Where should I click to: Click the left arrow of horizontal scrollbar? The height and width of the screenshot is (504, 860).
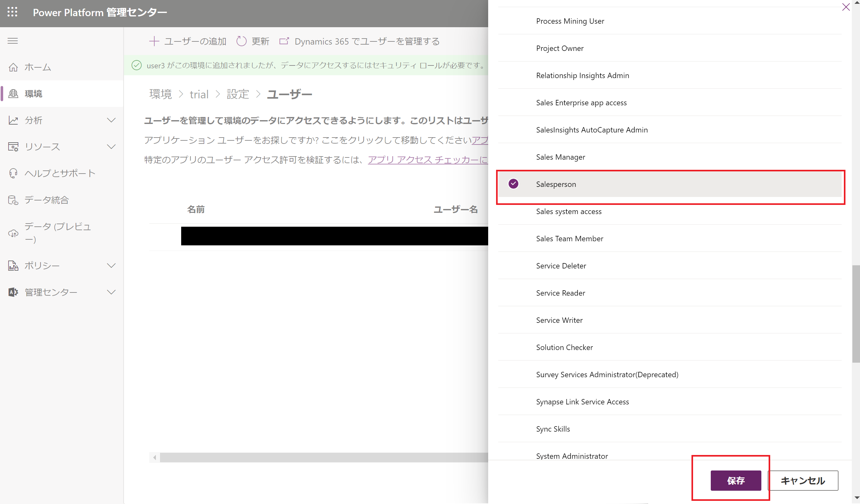click(x=155, y=458)
